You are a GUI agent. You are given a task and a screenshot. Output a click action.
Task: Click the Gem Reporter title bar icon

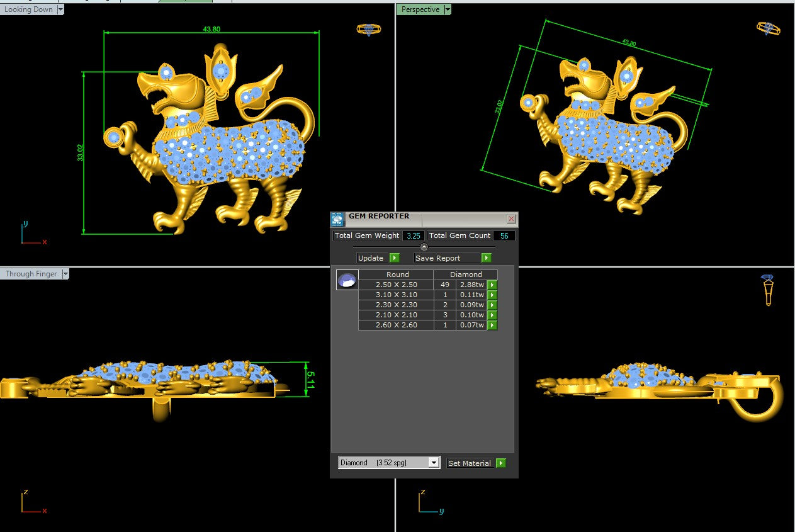tap(338, 219)
